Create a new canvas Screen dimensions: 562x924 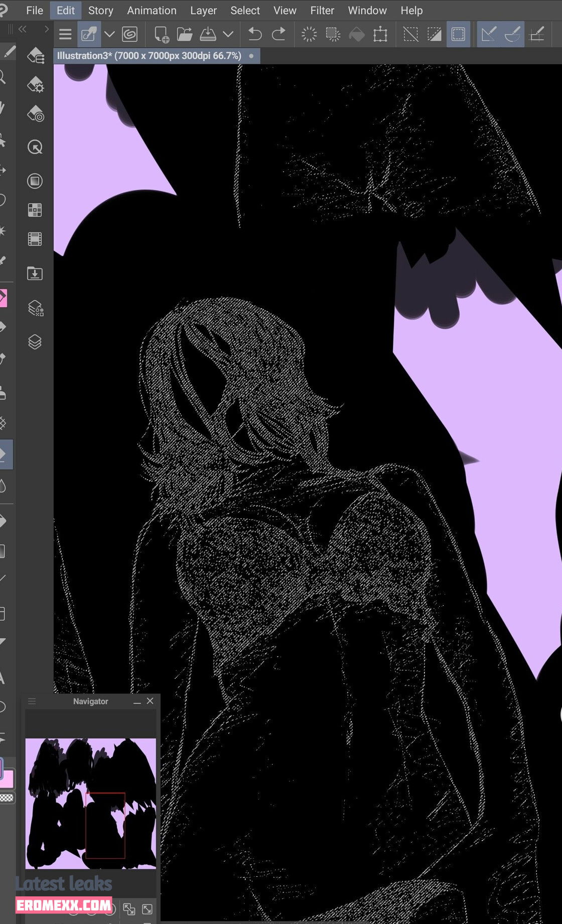click(162, 34)
